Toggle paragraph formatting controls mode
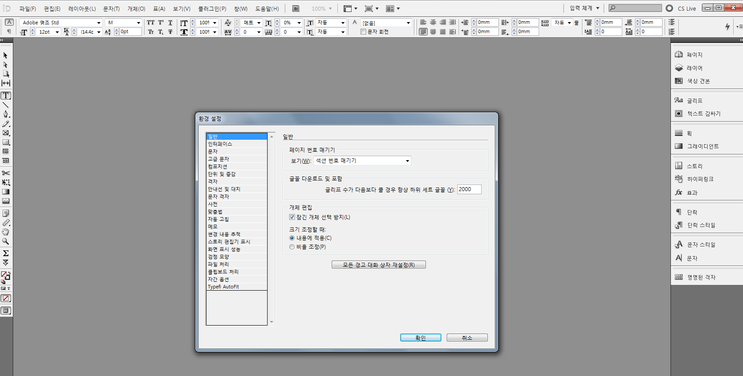Image resolution: width=743 pixels, height=376 pixels. coord(9,31)
